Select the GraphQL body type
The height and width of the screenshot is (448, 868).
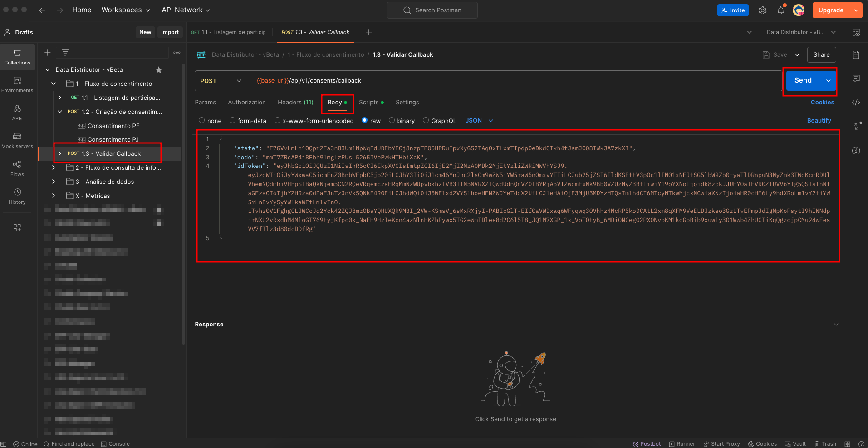click(x=426, y=120)
